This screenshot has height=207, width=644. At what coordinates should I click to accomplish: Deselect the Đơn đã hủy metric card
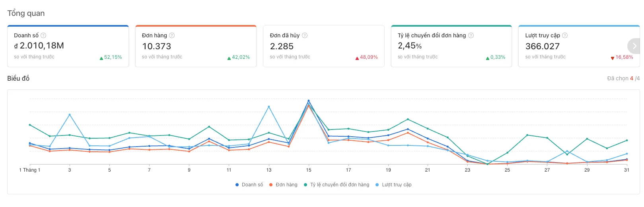coord(323,46)
